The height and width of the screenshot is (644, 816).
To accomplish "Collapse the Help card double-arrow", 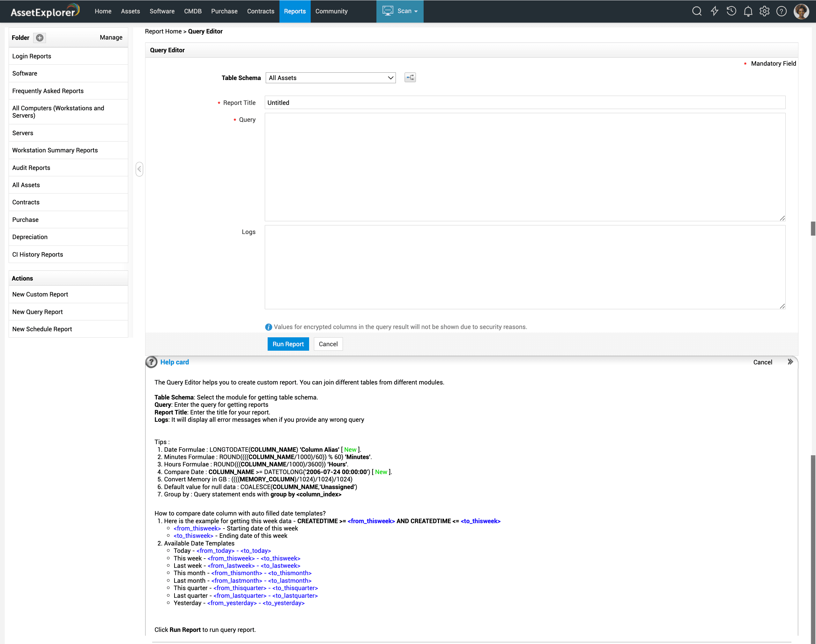I will pyautogui.click(x=790, y=362).
